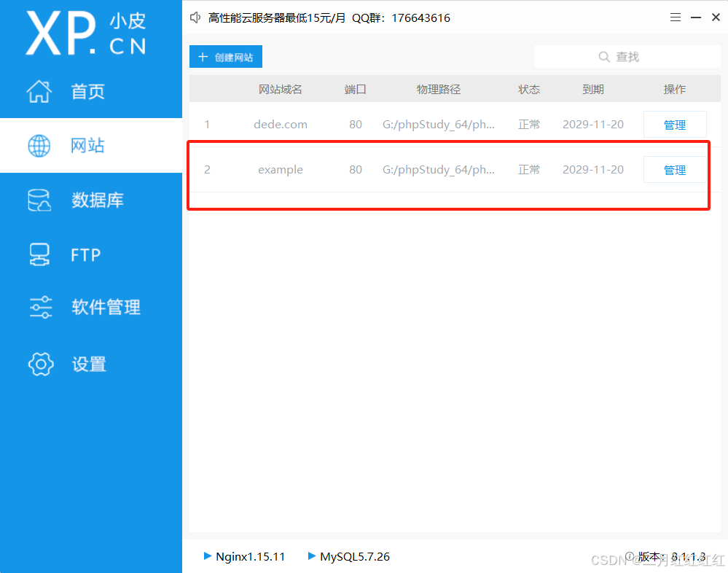Screen dimensions: 728x573
Task: Click the gear icon for 设置
Action: tap(41, 364)
